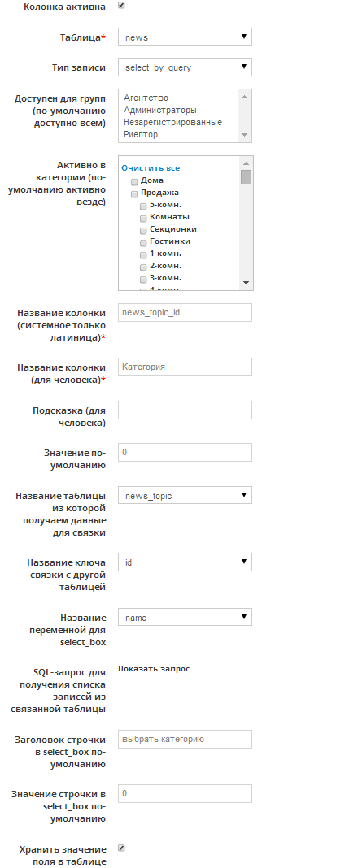Image resolution: width=358 pixels, height=868 pixels.
Task: Check the 'Продажа' category checkbox
Action: click(x=134, y=193)
